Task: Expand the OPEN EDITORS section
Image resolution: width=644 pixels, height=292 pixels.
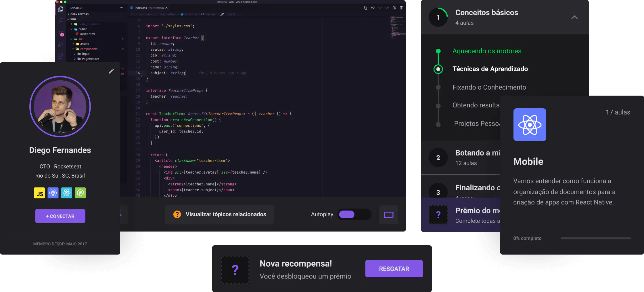Action: coord(79,14)
